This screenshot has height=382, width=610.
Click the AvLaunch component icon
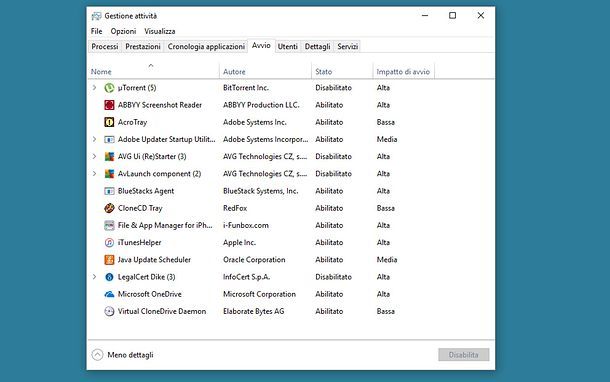point(109,173)
